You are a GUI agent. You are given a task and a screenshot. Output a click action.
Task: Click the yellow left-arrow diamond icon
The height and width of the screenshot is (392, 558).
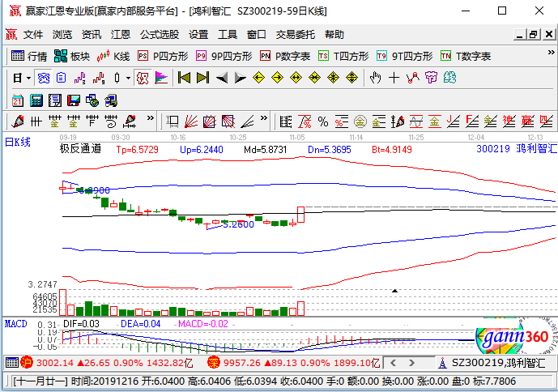click(258, 78)
